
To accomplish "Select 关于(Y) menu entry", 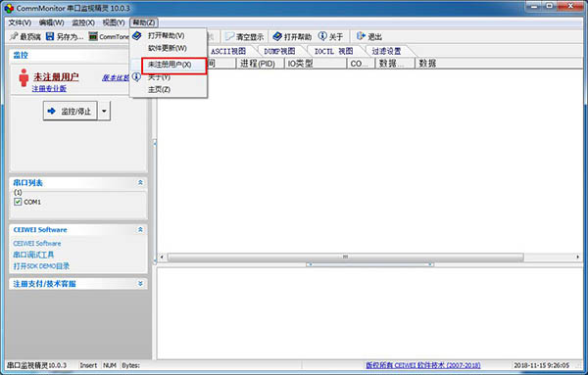I will (x=159, y=76).
